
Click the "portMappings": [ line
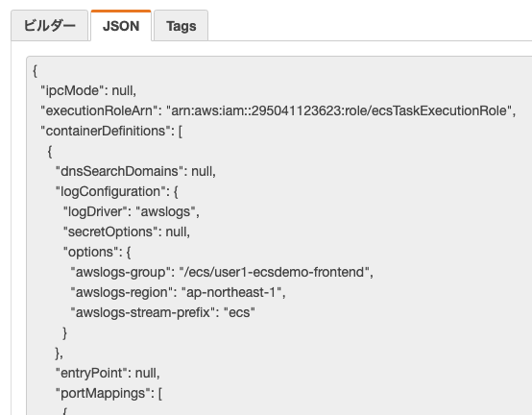pyautogui.click(x=109, y=393)
